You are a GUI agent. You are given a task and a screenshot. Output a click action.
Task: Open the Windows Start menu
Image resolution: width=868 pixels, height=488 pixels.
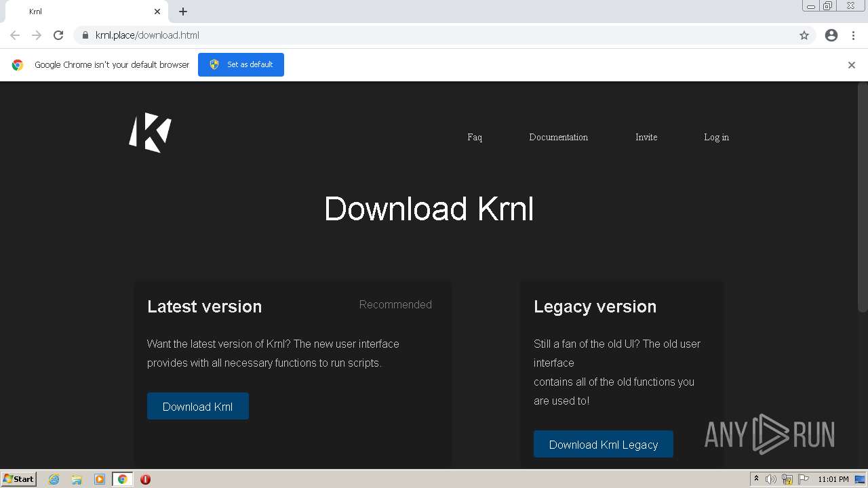(18, 479)
